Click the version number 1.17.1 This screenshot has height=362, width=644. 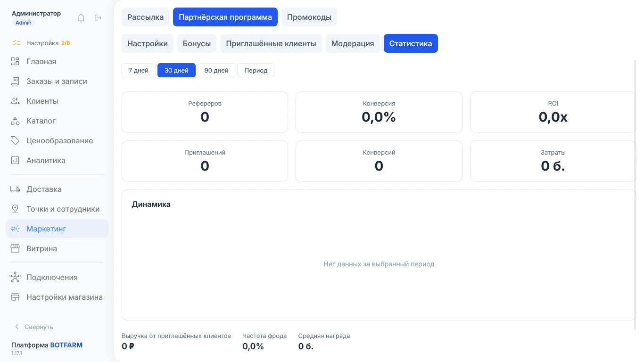[x=17, y=353]
